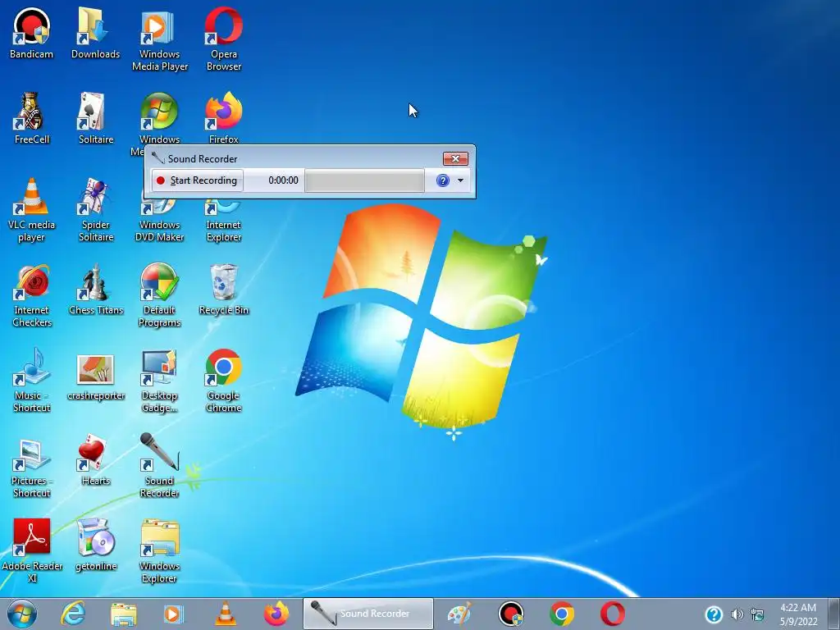
Task: Select Windows Media Player desktop icon
Action: (x=160, y=39)
